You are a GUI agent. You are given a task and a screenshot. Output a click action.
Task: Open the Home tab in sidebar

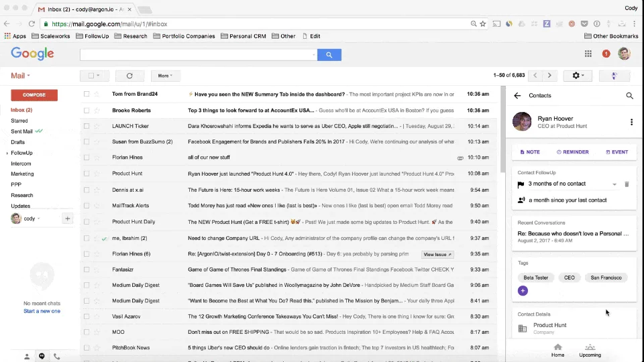pos(557,351)
